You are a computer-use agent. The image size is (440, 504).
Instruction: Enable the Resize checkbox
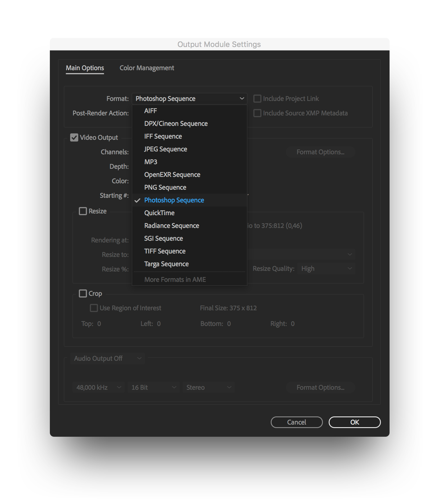[x=83, y=211]
